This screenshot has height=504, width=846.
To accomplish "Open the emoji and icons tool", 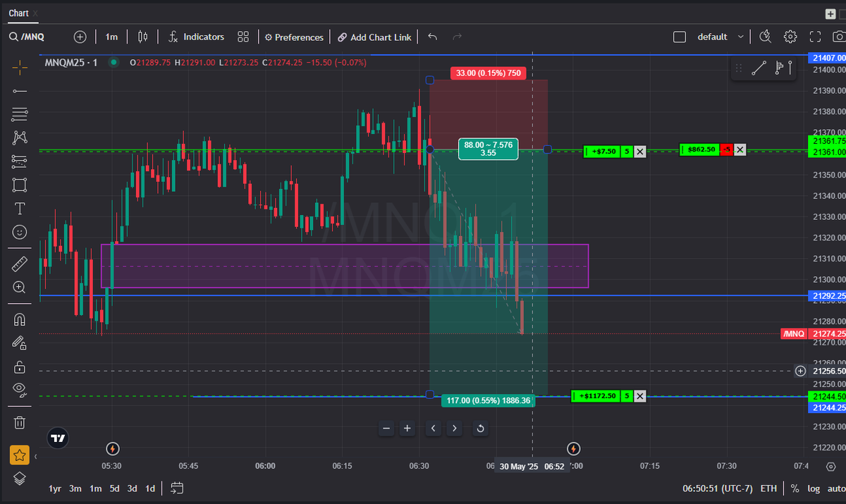I will (20, 232).
